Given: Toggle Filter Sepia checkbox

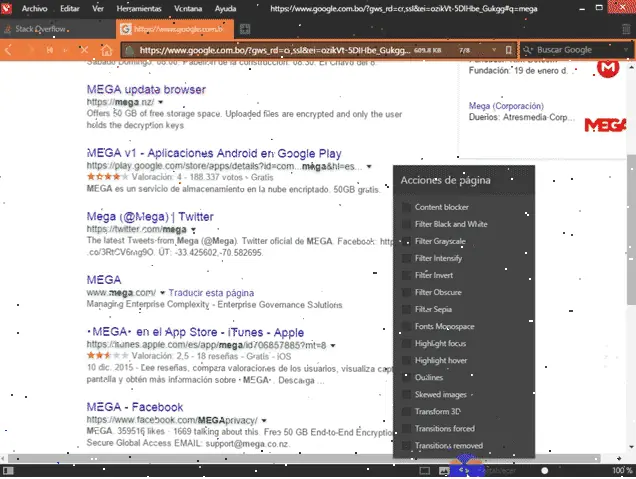Looking at the screenshot, I should (406, 309).
